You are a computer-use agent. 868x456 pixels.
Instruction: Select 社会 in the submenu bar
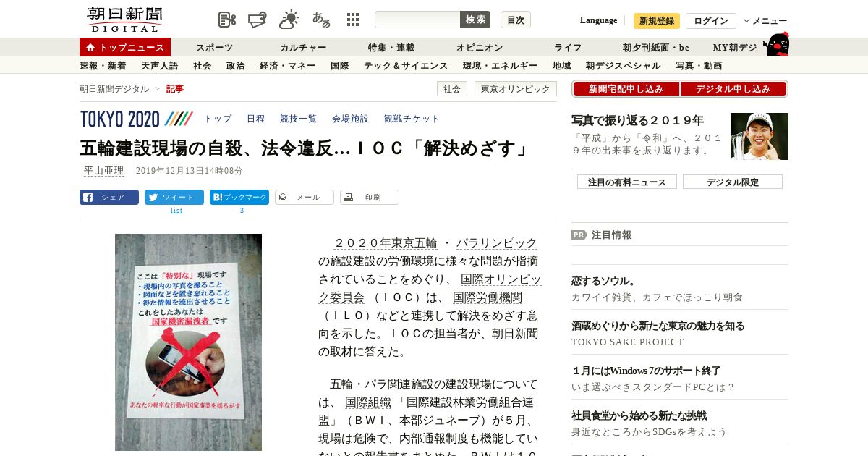tap(202, 65)
